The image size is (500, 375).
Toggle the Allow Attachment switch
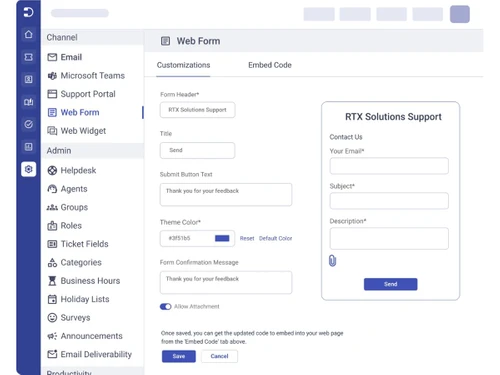coord(165,306)
